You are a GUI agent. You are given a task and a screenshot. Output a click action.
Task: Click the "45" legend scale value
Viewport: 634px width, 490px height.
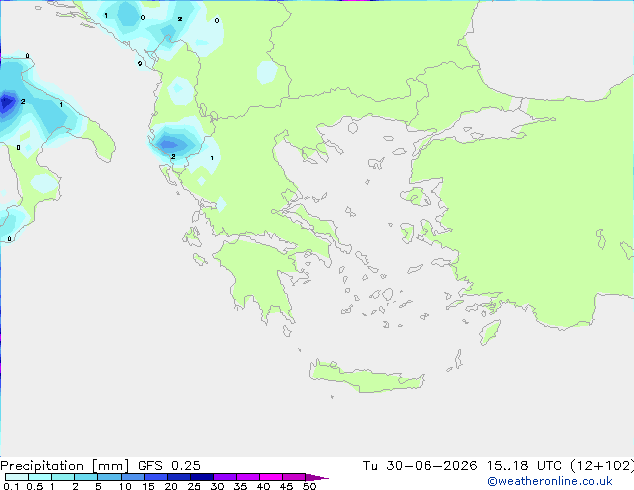(286, 486)
